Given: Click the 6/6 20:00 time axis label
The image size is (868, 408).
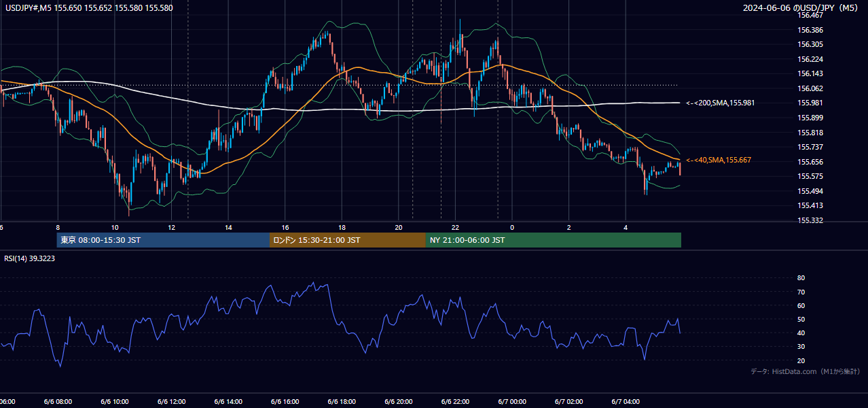Looking at the screenshot, I should (398, 402).
